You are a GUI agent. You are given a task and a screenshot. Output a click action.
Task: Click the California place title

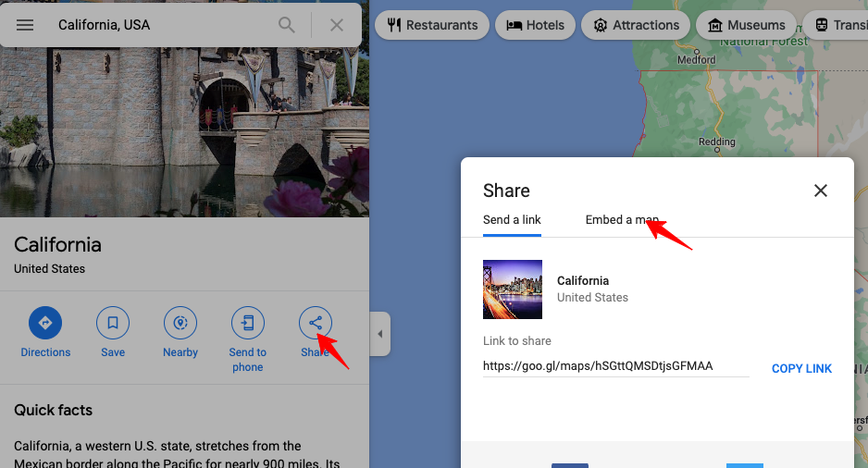tap(57, 244)
